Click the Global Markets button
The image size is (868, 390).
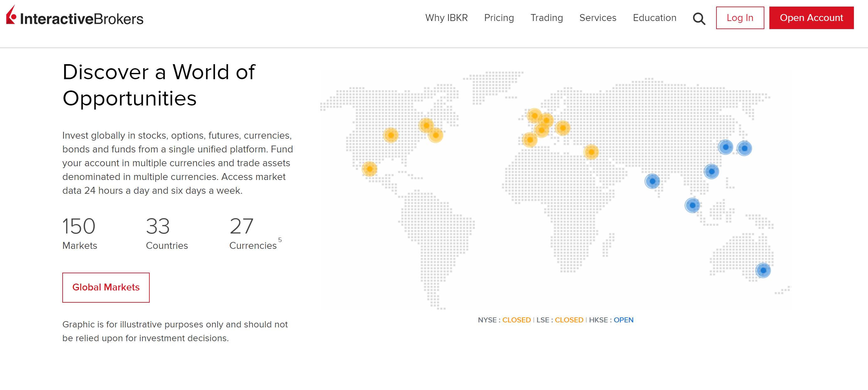[106, 287]
